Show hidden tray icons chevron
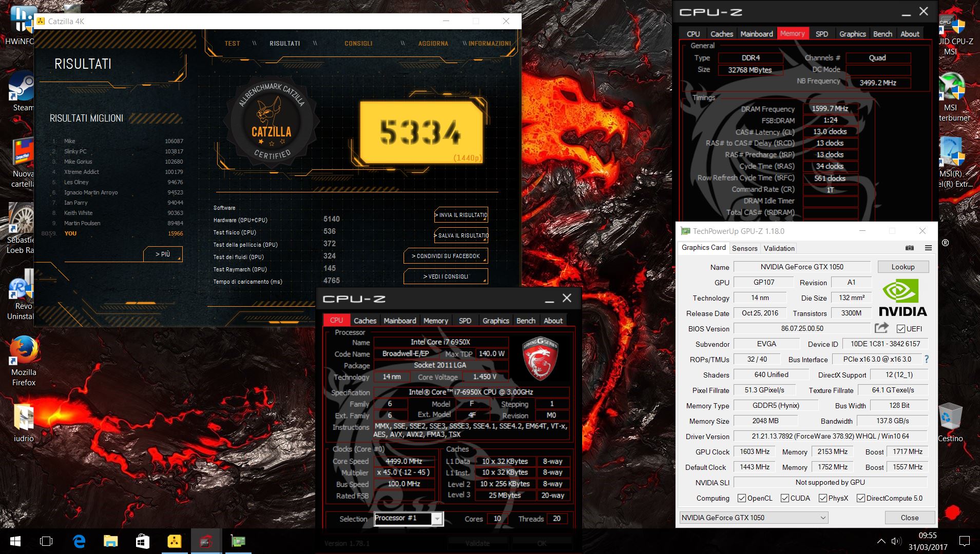 pyautogui.click(x=881, y=541)
